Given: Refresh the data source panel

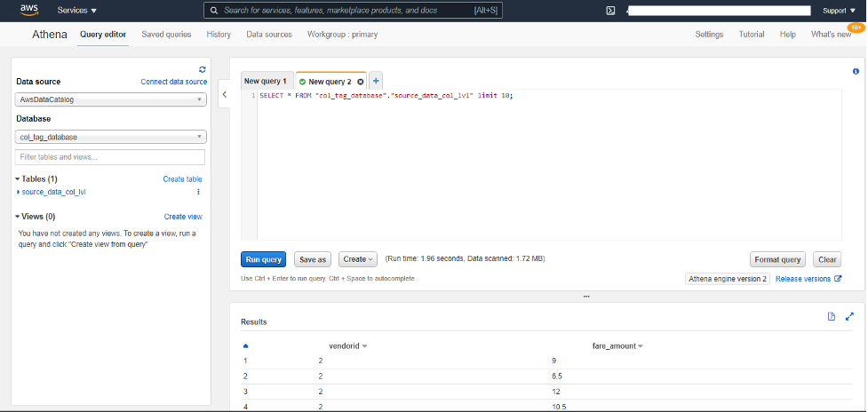Looking at the screenshot, I should pyautogui.click(x=202, y=69).
